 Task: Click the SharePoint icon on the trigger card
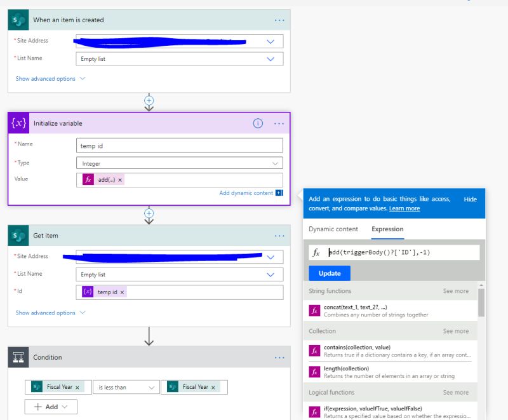[18, 20]
